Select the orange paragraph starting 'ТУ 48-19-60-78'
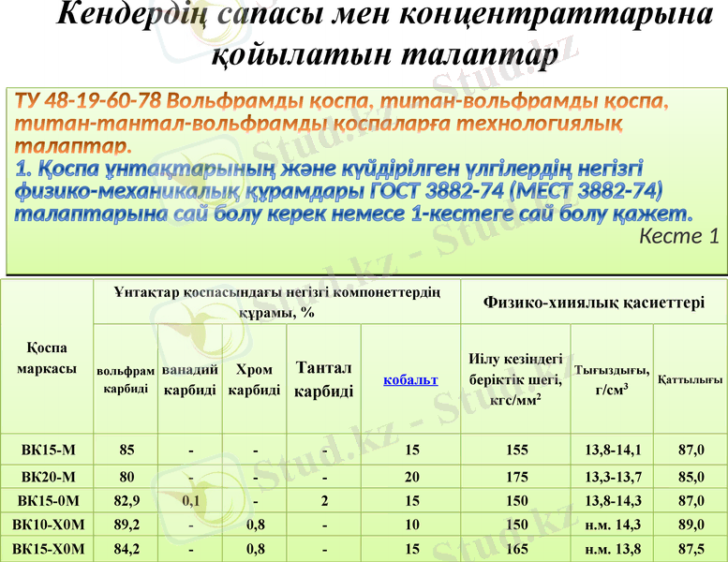Image resolution: width=728 pixels, height=562 pixels. (341, 123)
